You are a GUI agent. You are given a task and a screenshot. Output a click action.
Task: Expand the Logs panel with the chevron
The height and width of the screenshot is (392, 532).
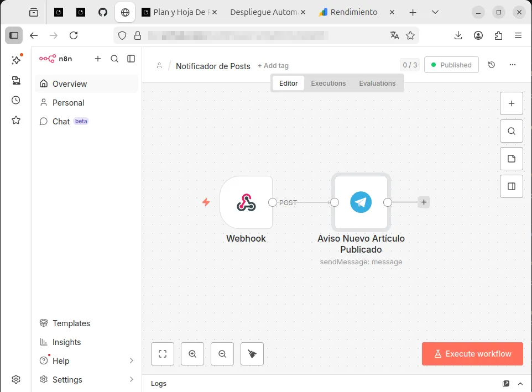[x=520, y=384]
